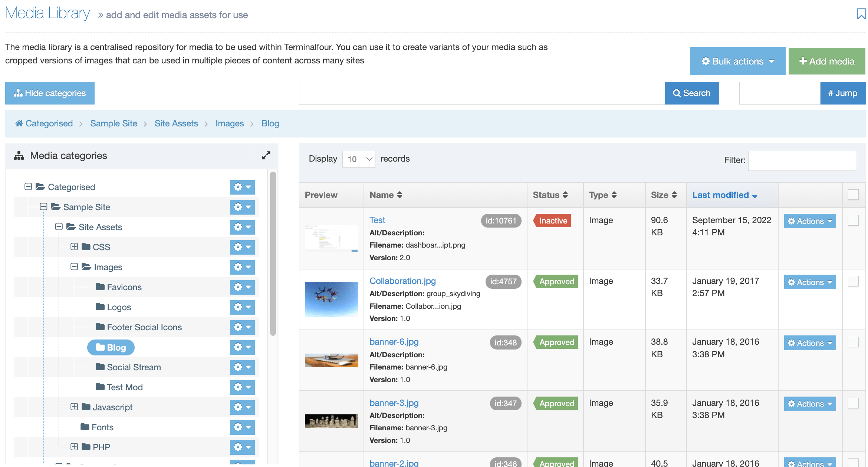Click the Blog folder icon in tree
The image size is (868, 467).
tap(100, 347)
